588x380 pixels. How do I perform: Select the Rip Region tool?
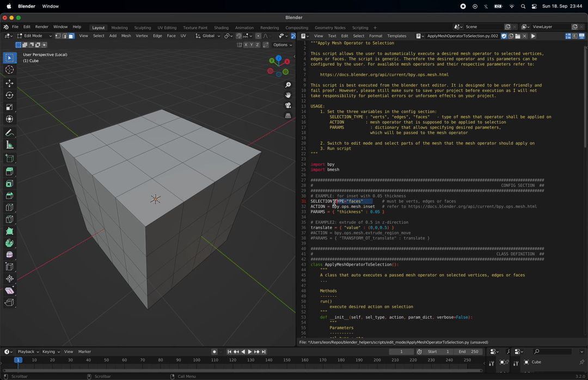pyautogui.click(x=9, y=302)
